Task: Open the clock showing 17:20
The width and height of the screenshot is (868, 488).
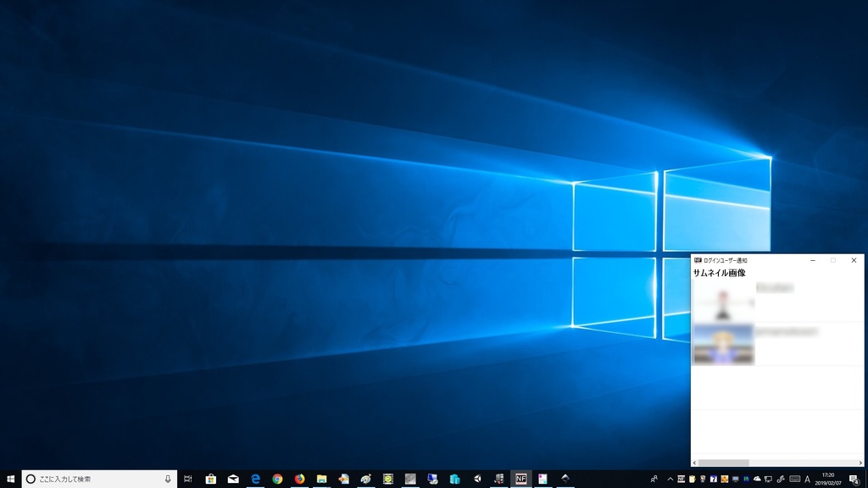Action: 827,480
